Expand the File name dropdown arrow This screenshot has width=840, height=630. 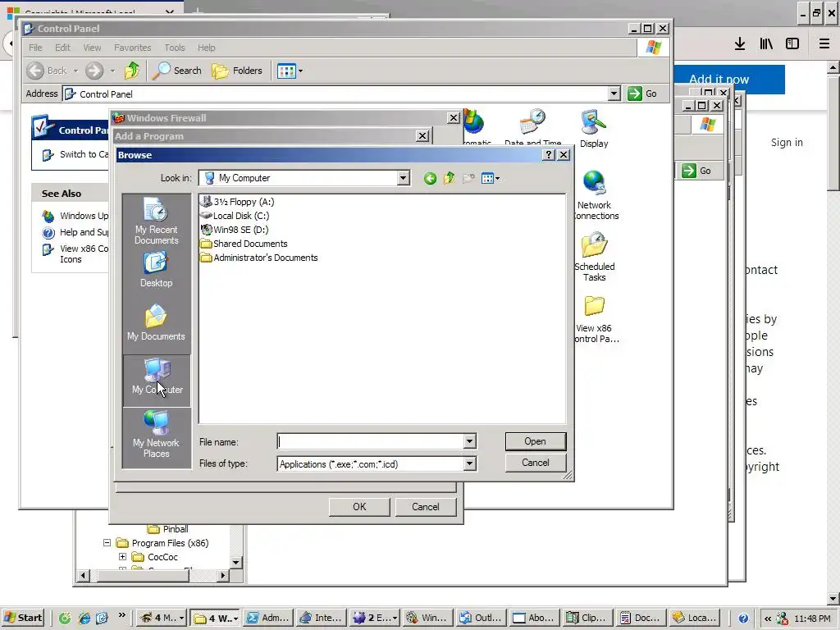coord(469,441)
